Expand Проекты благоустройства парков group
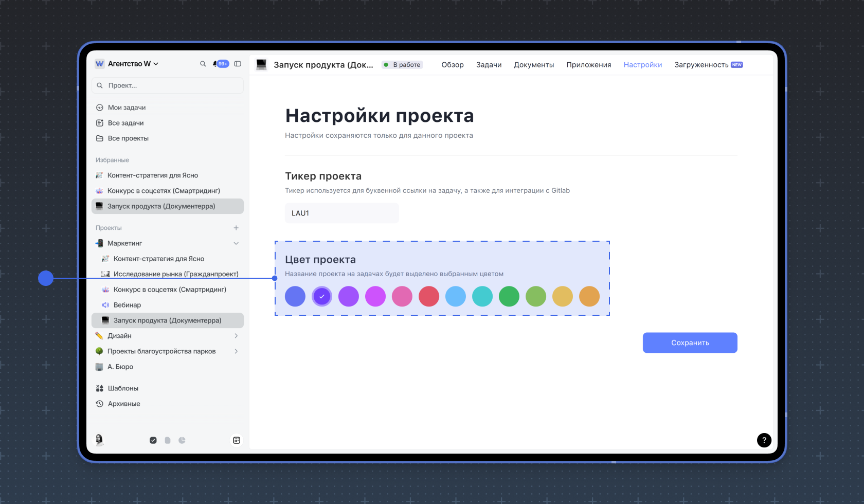The height and width of the screenshot is (504, 864). pyautogui.click(x=236, y=351)
